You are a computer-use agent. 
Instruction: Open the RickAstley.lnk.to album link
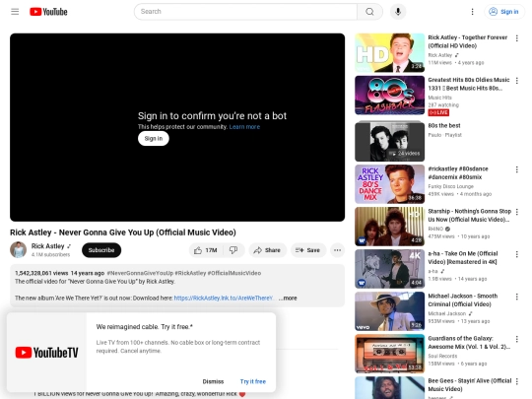(224, 298)
